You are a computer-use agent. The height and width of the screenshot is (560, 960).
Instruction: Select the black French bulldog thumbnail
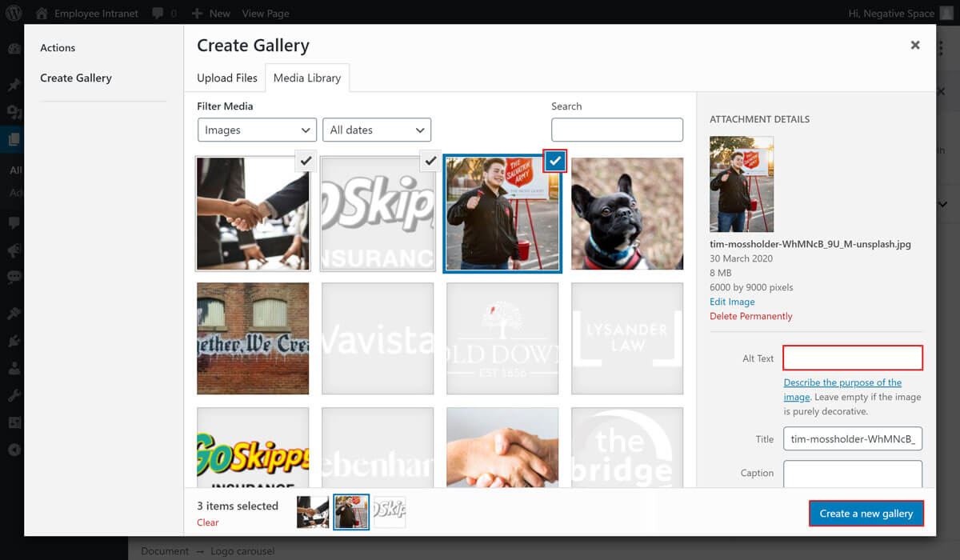[x=627, y=214]
